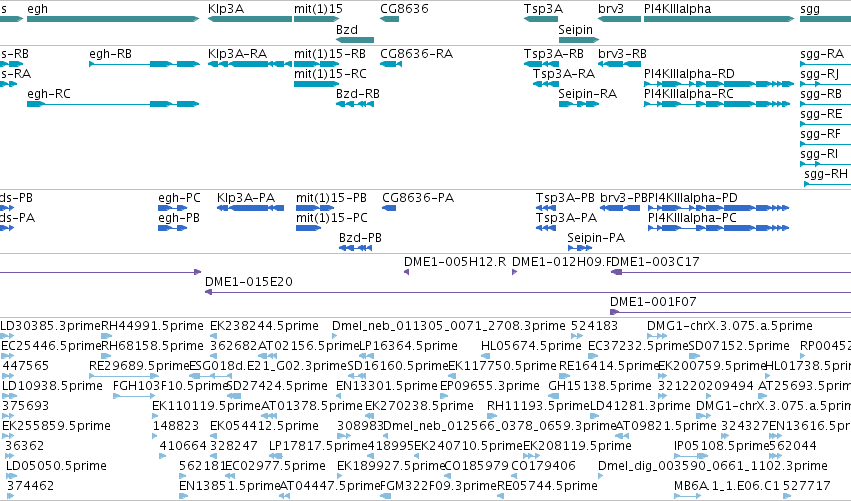Select the LP17817.5prime EST label

(x=318, y=446)
